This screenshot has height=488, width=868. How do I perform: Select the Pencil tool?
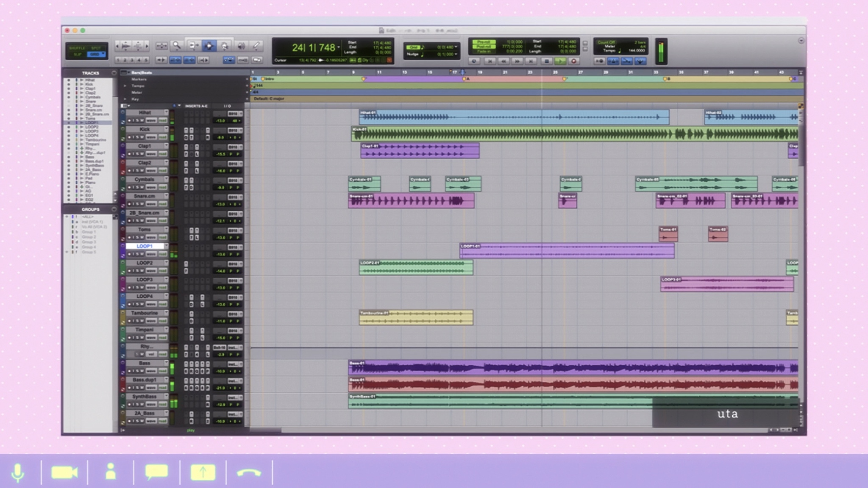click(x=256, y=46)
